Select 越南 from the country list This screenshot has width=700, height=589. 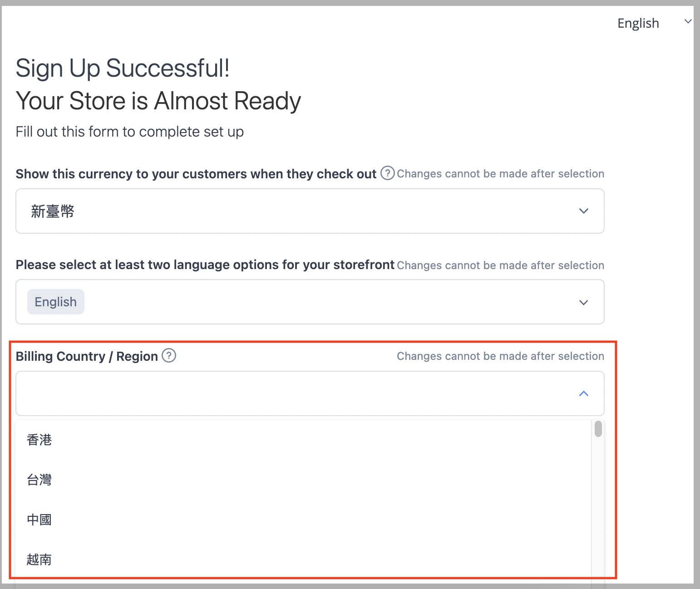pos(304,560)
